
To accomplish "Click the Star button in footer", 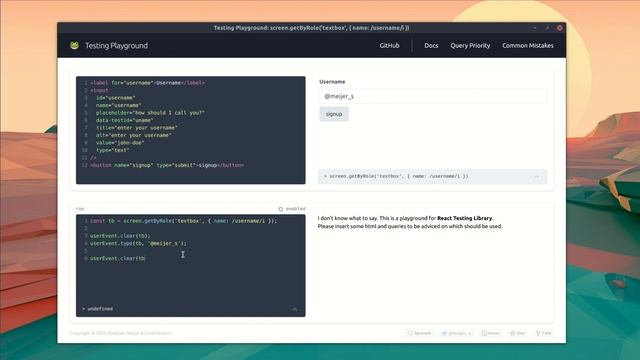I will pos(517,333).
